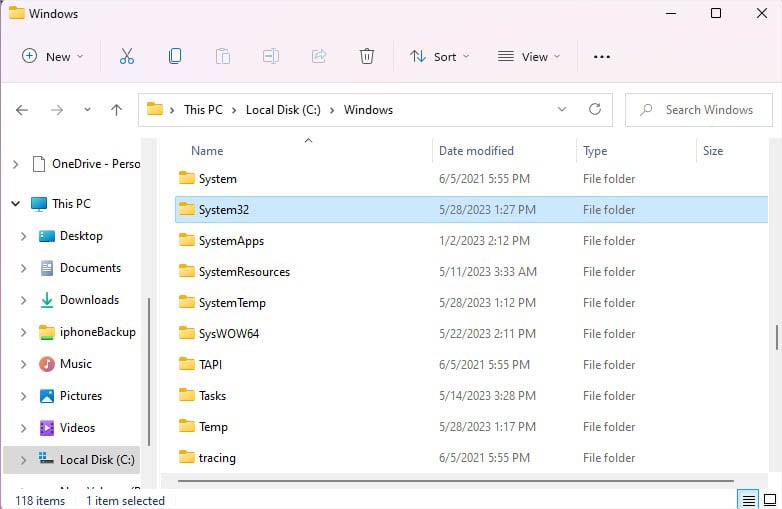The height and width of the screenshot is (509, 782).
Task: Click the 5/22/2023 2:11 PM date cell
Action: pos(487,334)
